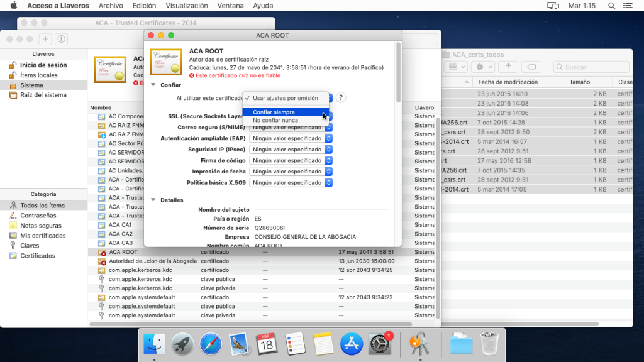
Task: Sort Finder files by 'Tamaño' column
Action: tap(579, 82)
